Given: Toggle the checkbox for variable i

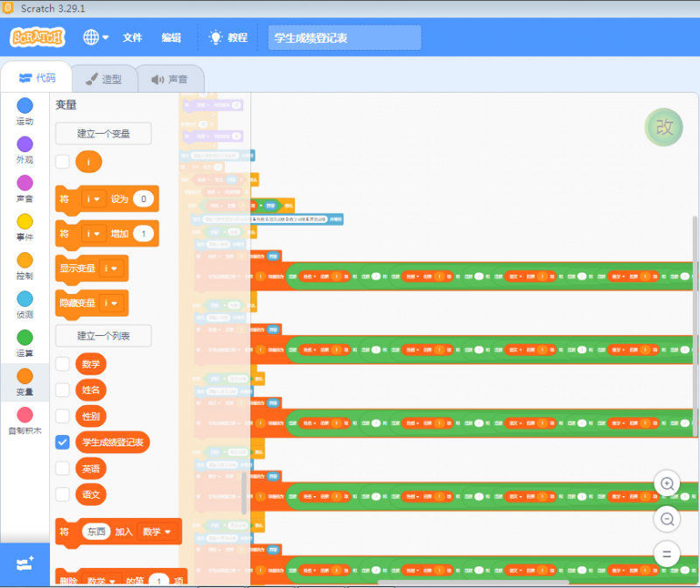Looking at the screenshot, I should pyautogui.click(x=62, y=162).
